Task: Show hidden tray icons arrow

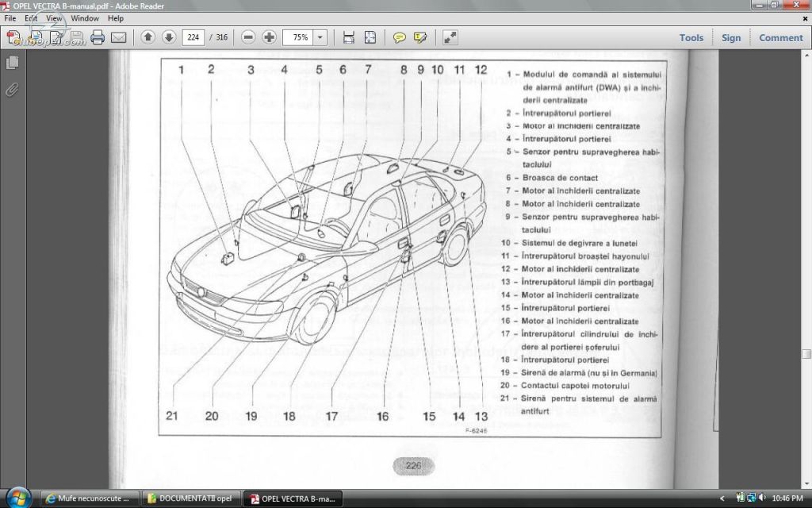Action: 722,498
